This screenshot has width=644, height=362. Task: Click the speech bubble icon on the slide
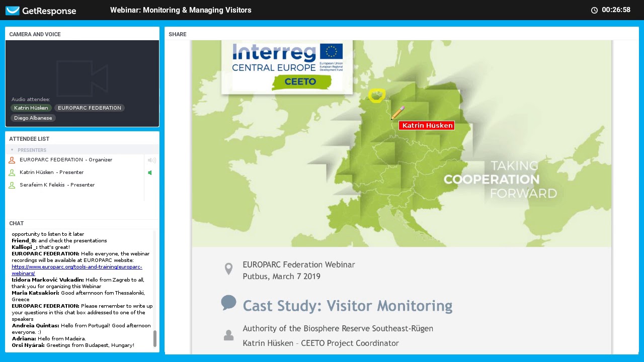(x=228, y=303)
